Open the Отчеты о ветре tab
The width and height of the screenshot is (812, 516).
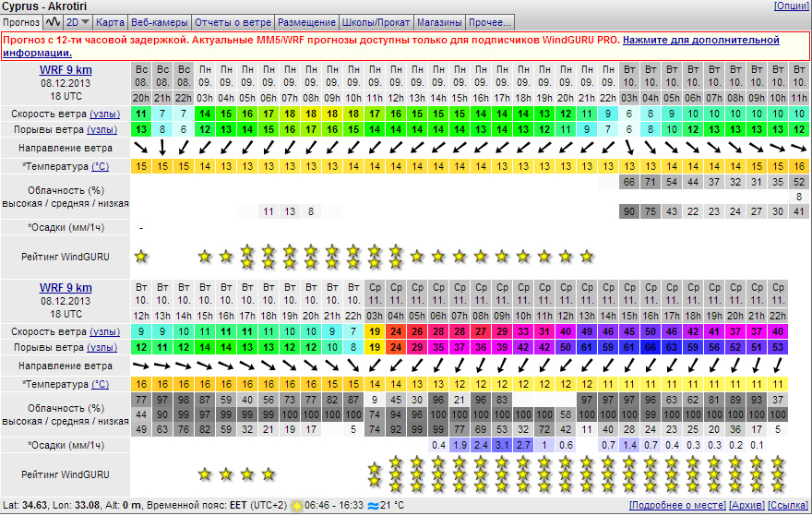(233, 22)
